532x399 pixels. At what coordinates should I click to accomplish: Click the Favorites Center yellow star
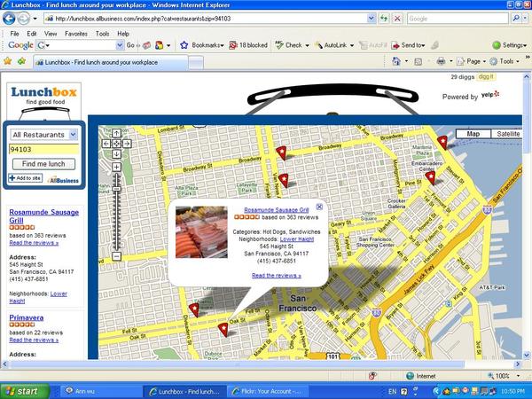coord(7,61)
